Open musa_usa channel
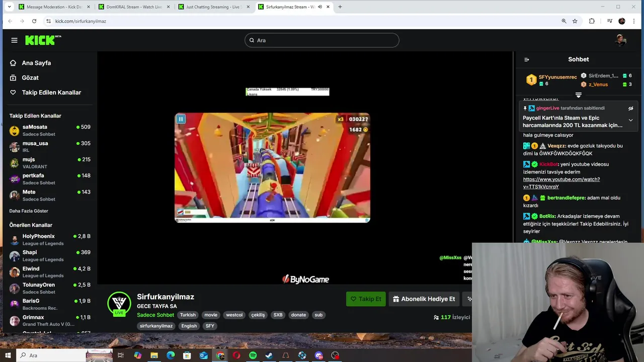This screenshot has width=644, height=362. 50,146
